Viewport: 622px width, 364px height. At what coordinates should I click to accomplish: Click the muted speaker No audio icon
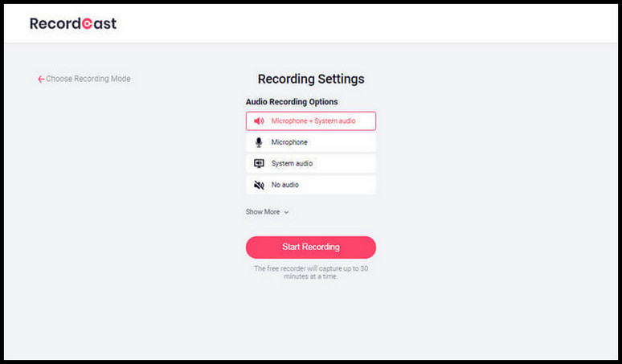click(259, 185)
